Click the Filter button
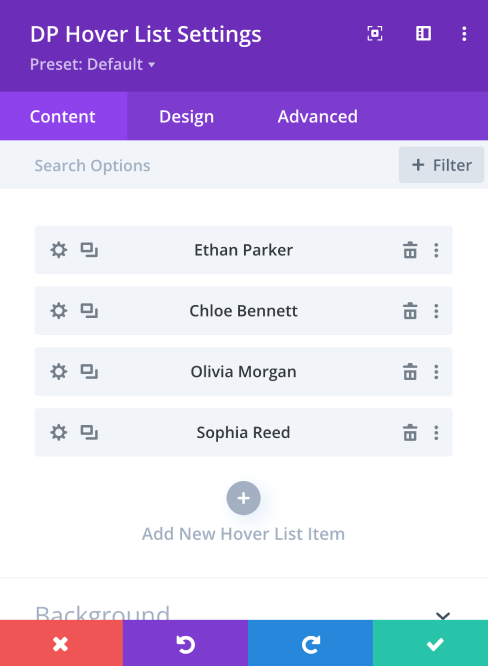The height and width of the screenshot is (666, 488). (x=441, y=165)
